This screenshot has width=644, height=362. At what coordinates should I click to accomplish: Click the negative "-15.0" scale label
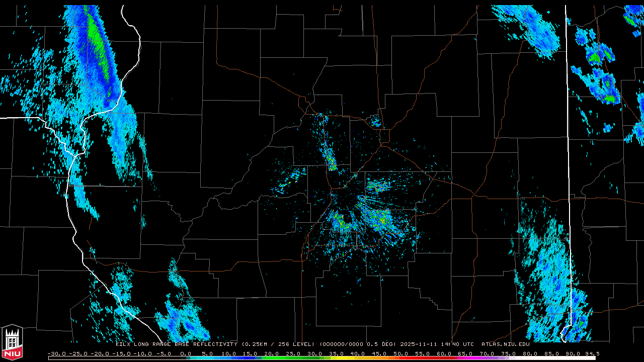(x=121, y=353)
